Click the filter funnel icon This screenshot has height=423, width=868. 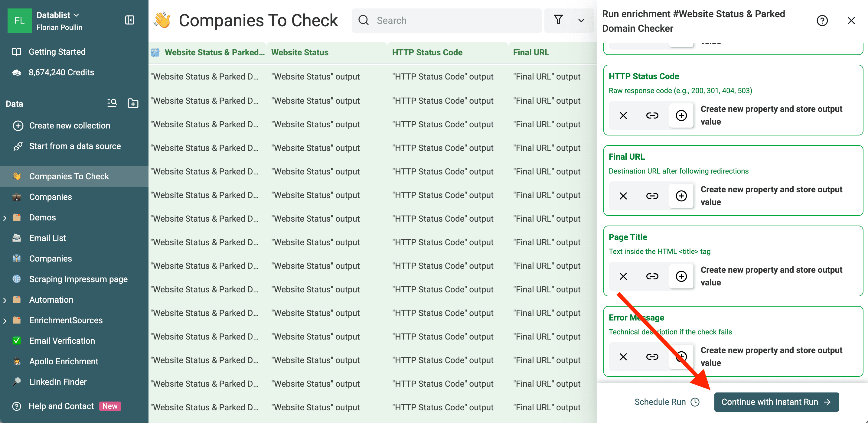558,20
